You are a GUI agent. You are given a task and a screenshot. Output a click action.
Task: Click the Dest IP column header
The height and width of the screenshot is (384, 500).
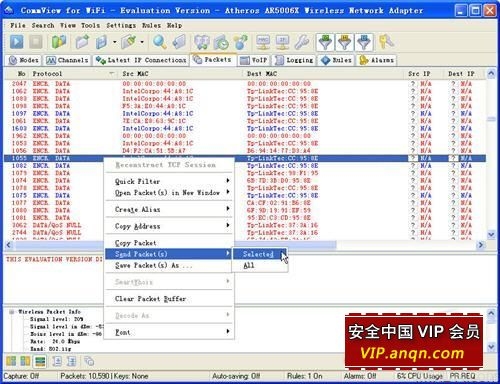pyautogui.click(x=465, y=74)
